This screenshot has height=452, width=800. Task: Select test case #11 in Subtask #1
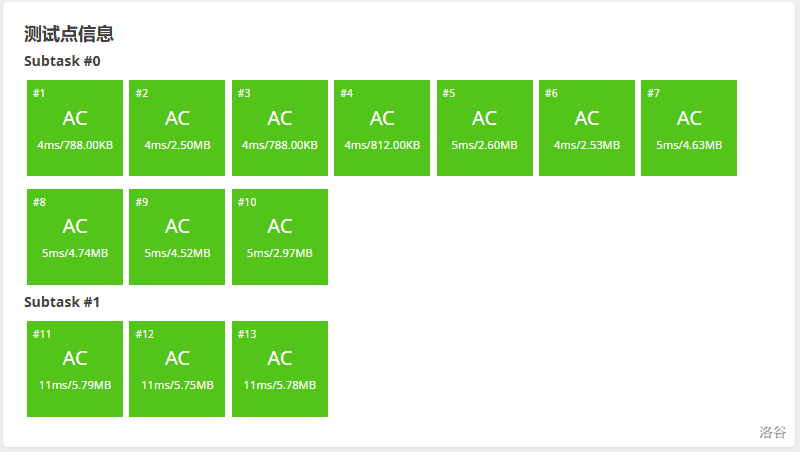coord(75,369)
